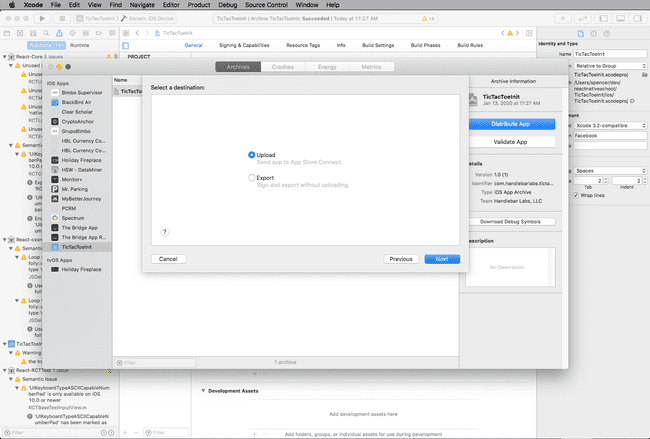650x439 pixels.
Task: Adjust the Indent width stepper
Action: (x=644, y=181)
